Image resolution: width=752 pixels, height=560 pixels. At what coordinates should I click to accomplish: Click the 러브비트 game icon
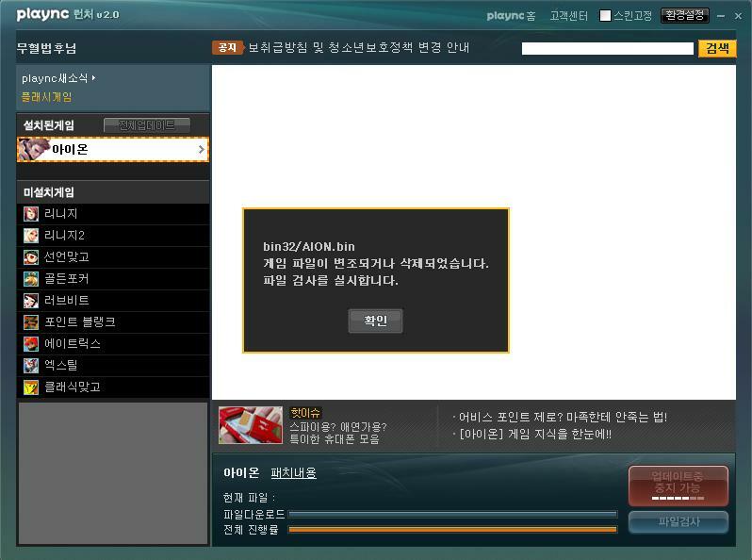[x=31, y=301]
